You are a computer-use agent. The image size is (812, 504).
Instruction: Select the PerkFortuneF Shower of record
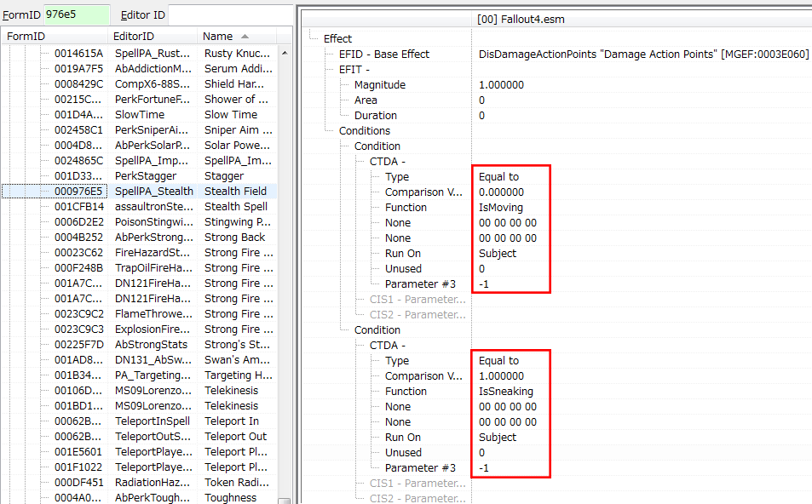pos(139,100)
